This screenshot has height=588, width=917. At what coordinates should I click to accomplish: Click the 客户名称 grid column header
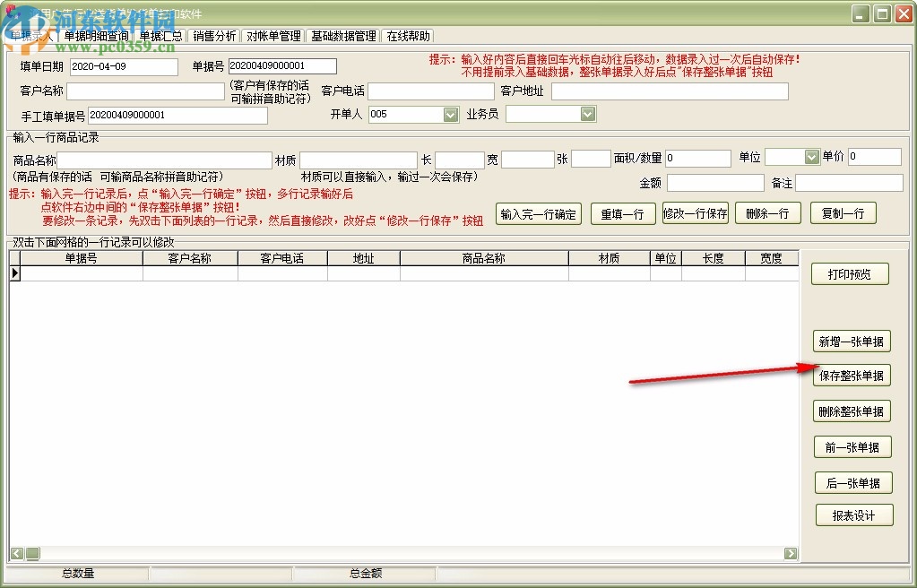pyautogui.click(x=190, y=258)
